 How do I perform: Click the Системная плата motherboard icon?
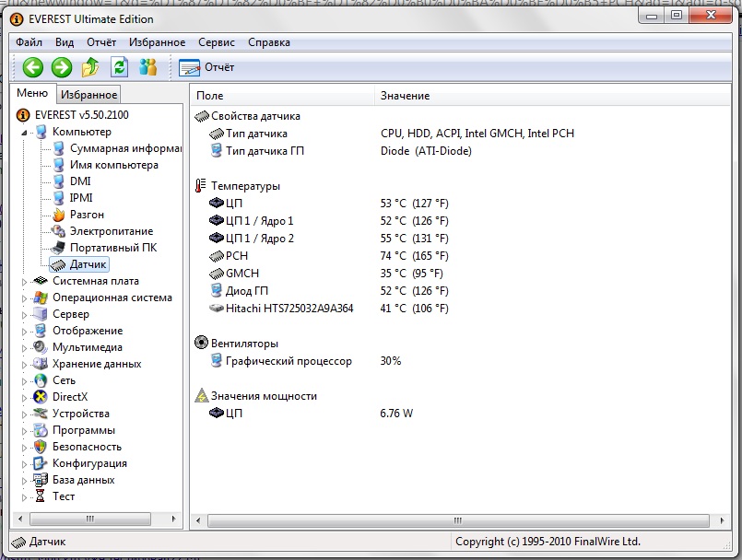point(41,281)
